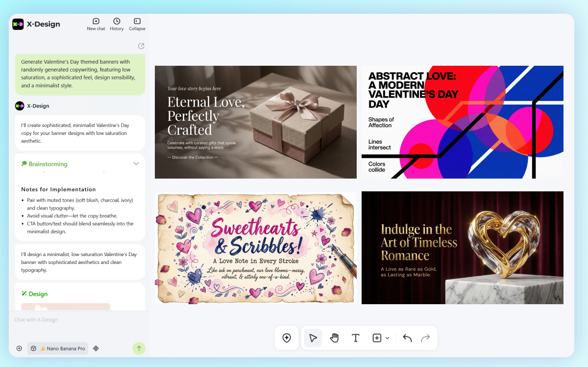588x367 pixels.
Task: Redo the undone action
Action: tap(425, 338)
